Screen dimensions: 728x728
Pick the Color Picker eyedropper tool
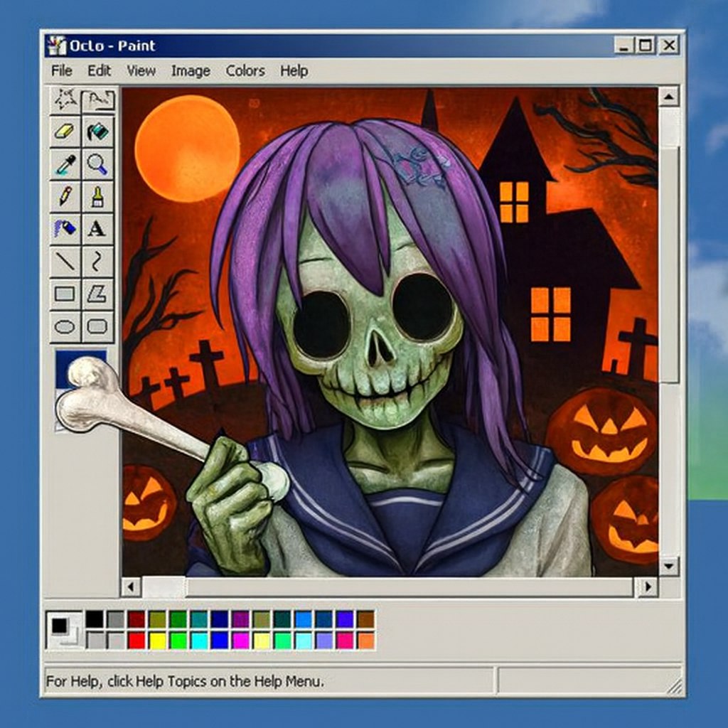click(x=65, y=165)
